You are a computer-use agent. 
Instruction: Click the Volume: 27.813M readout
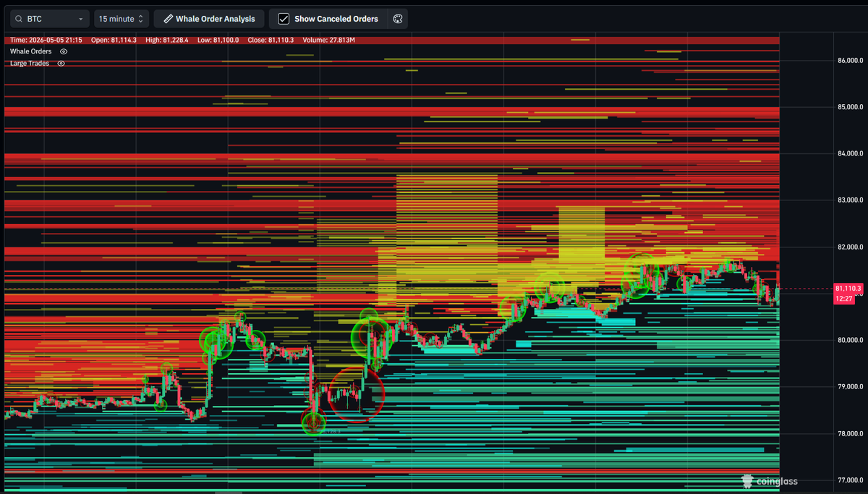click(x=328, y=41)
